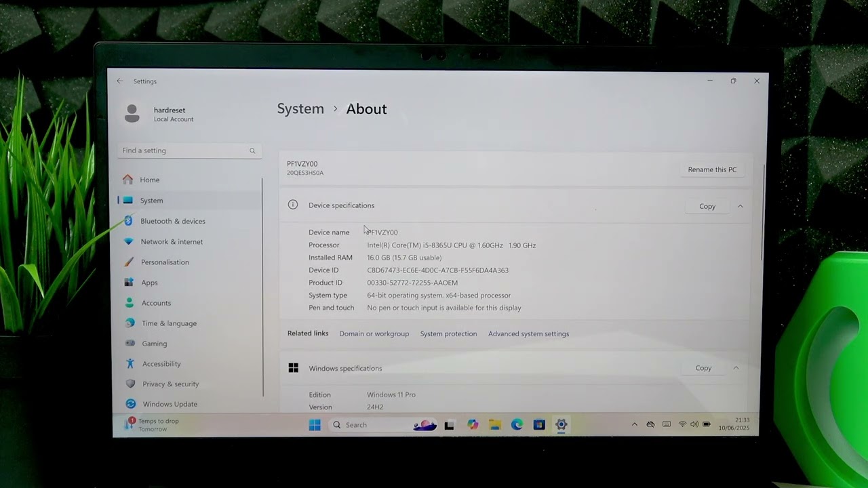Launch Copilot from the taskbar

(473, 425)
